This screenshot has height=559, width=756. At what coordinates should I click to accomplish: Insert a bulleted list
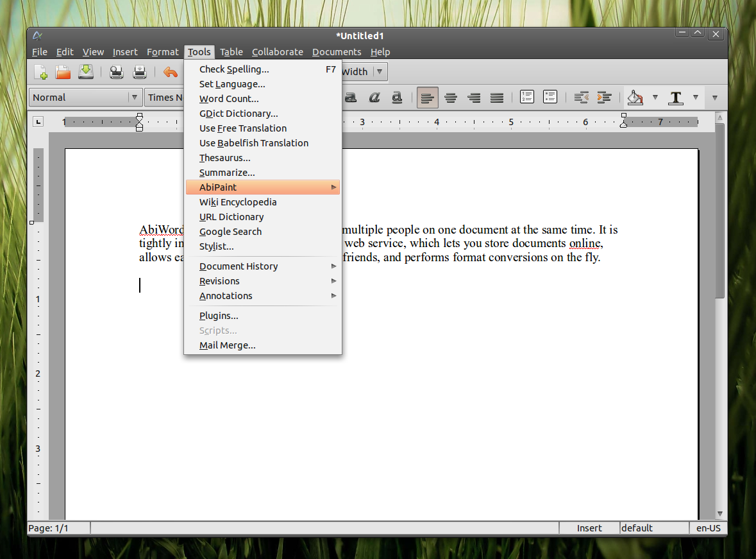550,97
